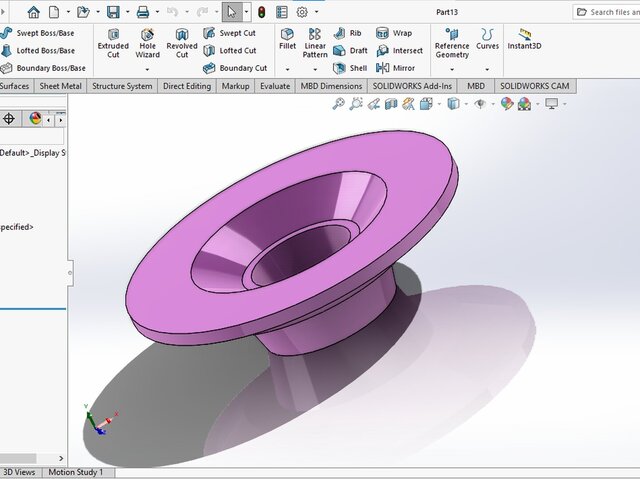Open View Orientation cube icon

(x=426, y=104)
